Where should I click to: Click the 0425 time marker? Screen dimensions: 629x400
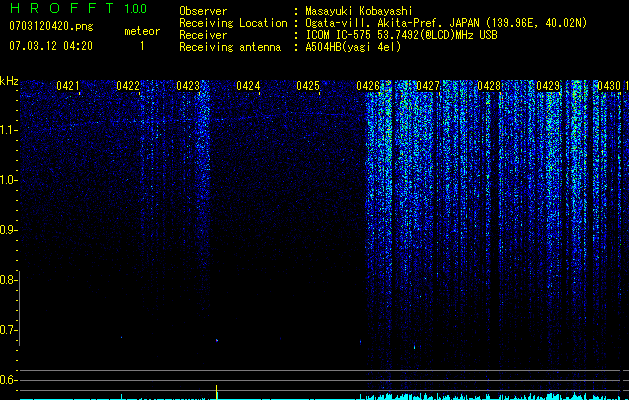308,86
